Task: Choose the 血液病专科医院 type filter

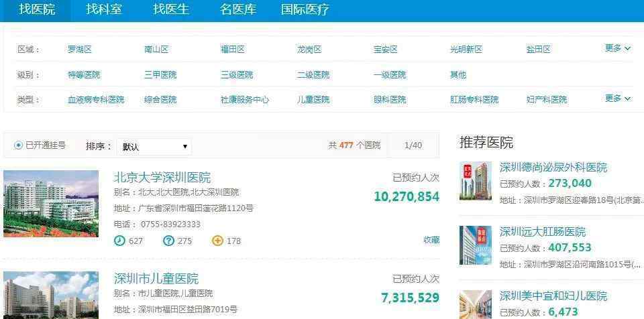Action: coord(96,100)
